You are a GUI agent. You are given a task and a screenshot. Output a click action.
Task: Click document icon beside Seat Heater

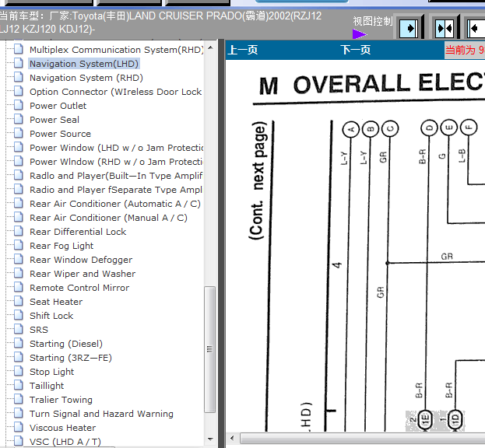click(x=19, y=301)
